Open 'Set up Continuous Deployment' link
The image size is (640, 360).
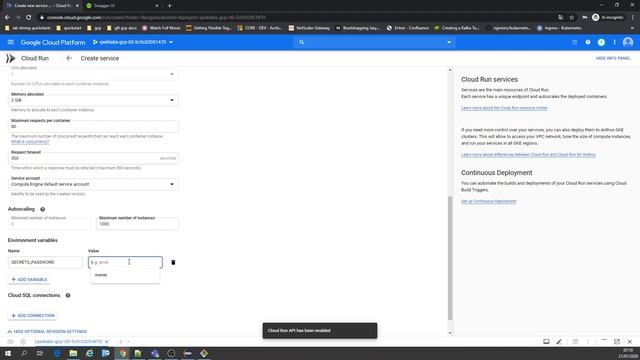tap(489, 201)
